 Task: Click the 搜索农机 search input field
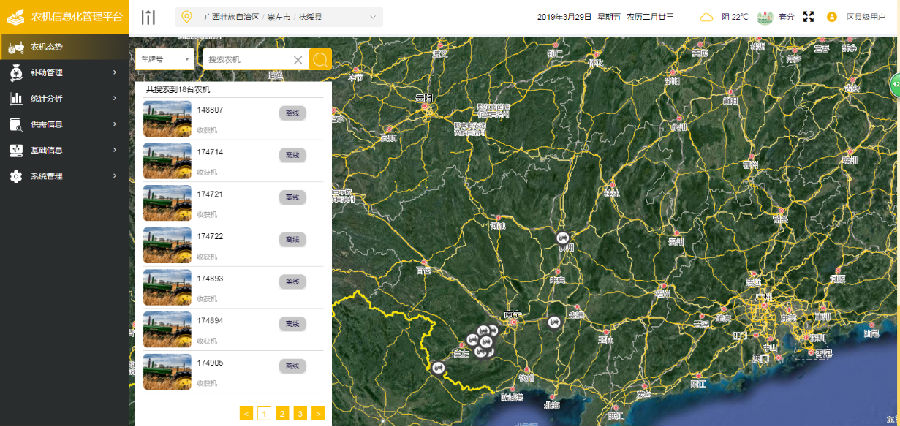click(x=250, y=60)
